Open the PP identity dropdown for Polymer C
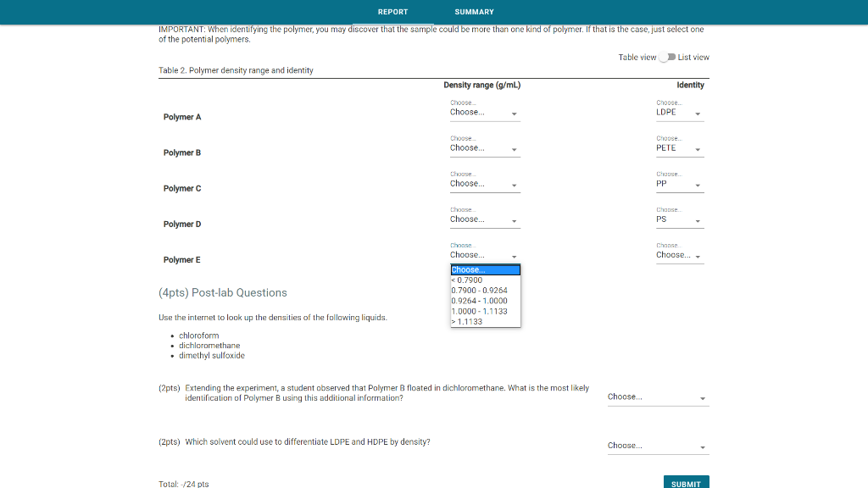Screen dimensions: 868x488 click(x=679, y=184)
